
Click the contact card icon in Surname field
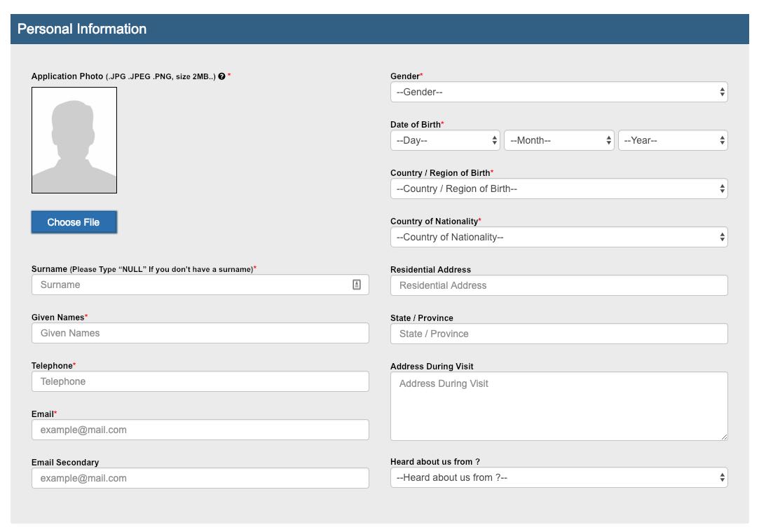(x=357, y=285)
